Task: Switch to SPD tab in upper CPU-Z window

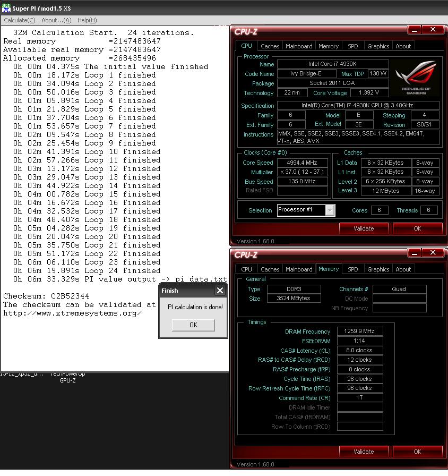Action: [353, 46]
